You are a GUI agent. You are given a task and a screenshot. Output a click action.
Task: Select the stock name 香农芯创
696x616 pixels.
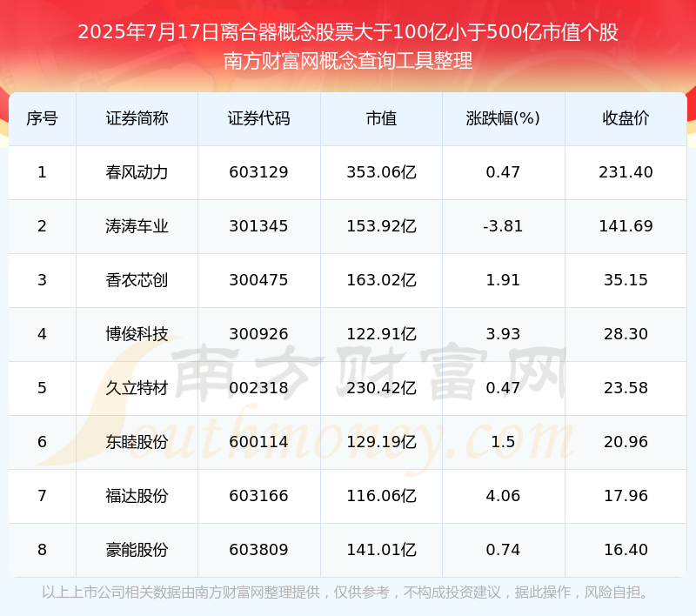137,280
